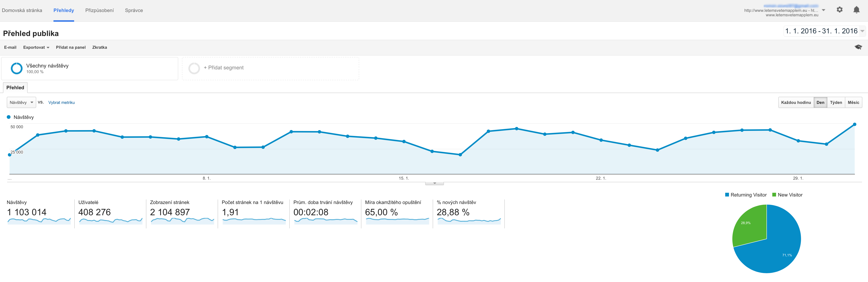Click Přidat na panel button
The height and width of the screenshot is (282, 868).
click(71, 47)
